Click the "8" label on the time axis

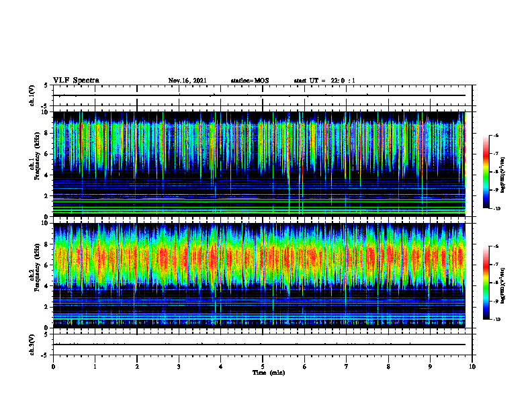388,367
